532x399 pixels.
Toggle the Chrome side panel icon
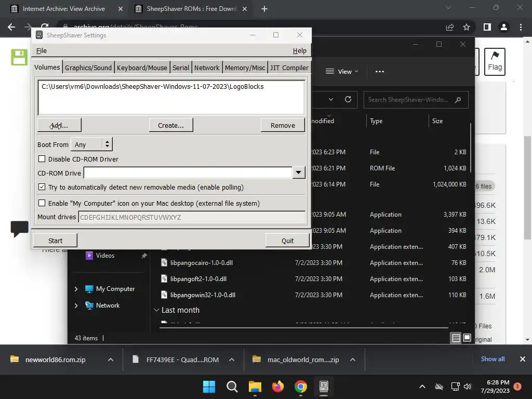point(487,27)
